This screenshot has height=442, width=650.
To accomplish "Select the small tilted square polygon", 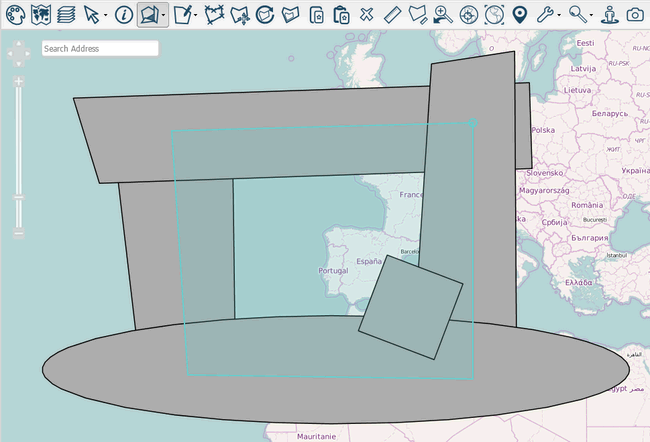I will [x=410, y=308].
